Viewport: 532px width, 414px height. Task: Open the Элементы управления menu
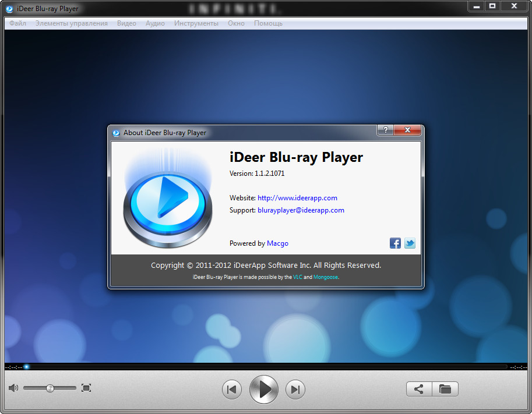72,23
